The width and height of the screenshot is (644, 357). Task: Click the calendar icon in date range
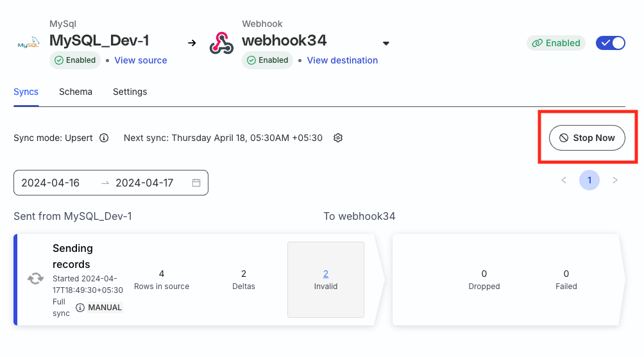coord(196,183)
